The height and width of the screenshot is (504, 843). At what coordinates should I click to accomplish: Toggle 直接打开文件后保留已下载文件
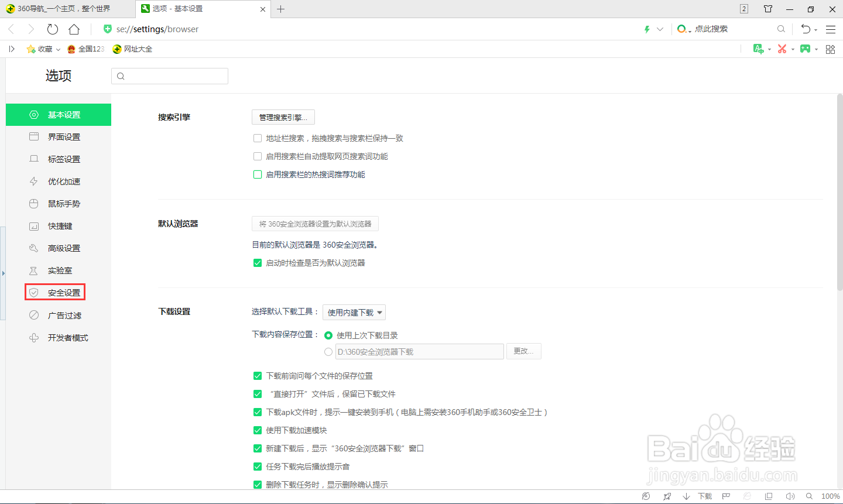tap(258, 394)
